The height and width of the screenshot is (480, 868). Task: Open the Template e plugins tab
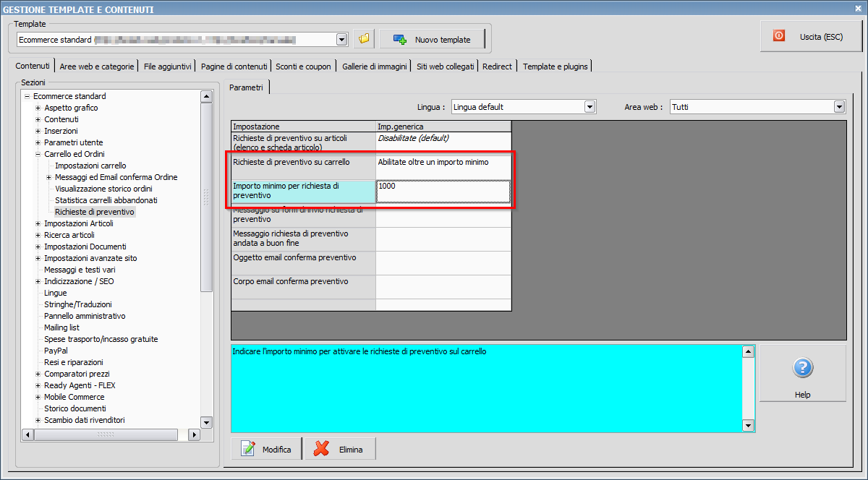[556, 66]
